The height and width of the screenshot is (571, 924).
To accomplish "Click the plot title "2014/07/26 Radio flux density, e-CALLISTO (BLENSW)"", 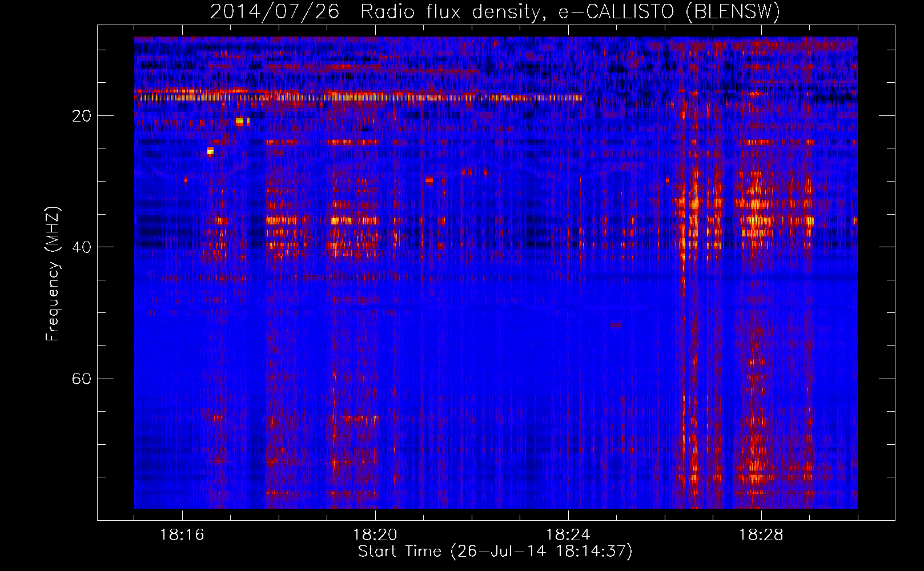I will (x=495, y=11).
